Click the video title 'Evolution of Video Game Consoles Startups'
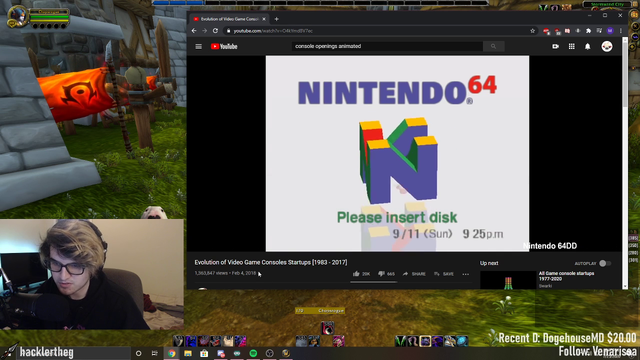 (x=271, y=262)
